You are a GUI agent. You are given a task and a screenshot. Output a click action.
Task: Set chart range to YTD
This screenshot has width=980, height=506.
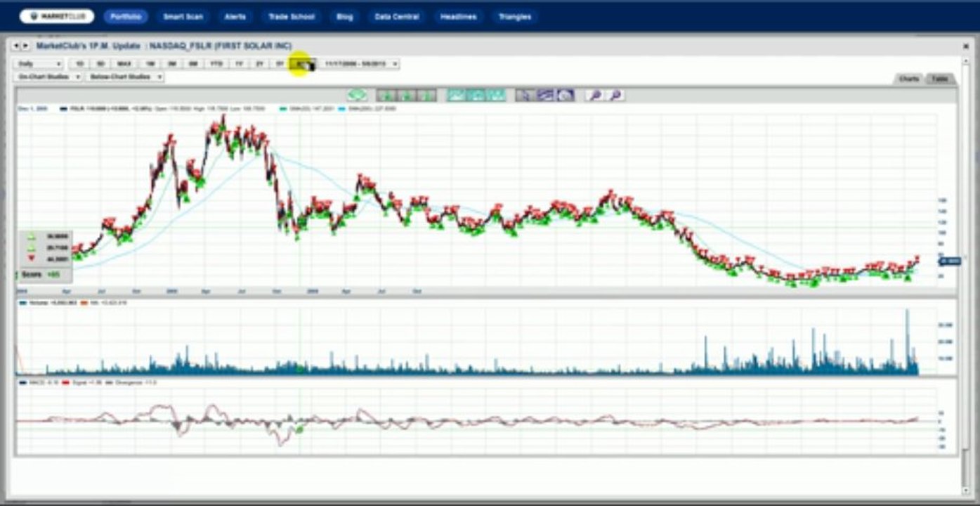coord(216,64)
